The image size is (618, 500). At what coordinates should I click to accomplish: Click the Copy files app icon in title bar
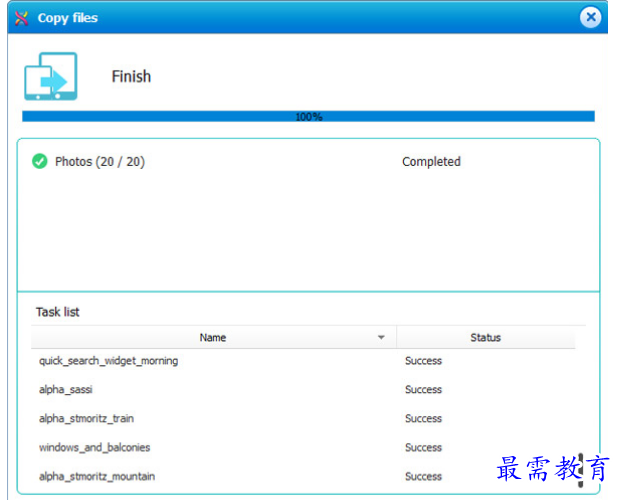(x=21, y=18)
